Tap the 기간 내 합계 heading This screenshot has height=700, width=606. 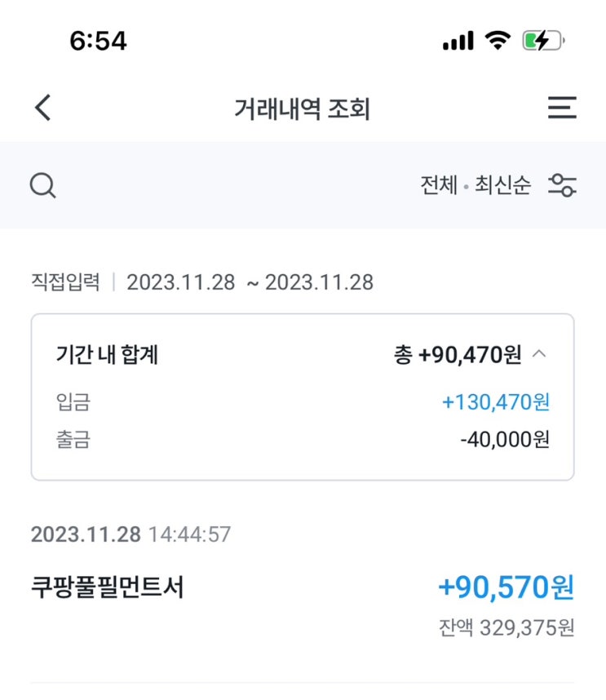tap(107, 356)
